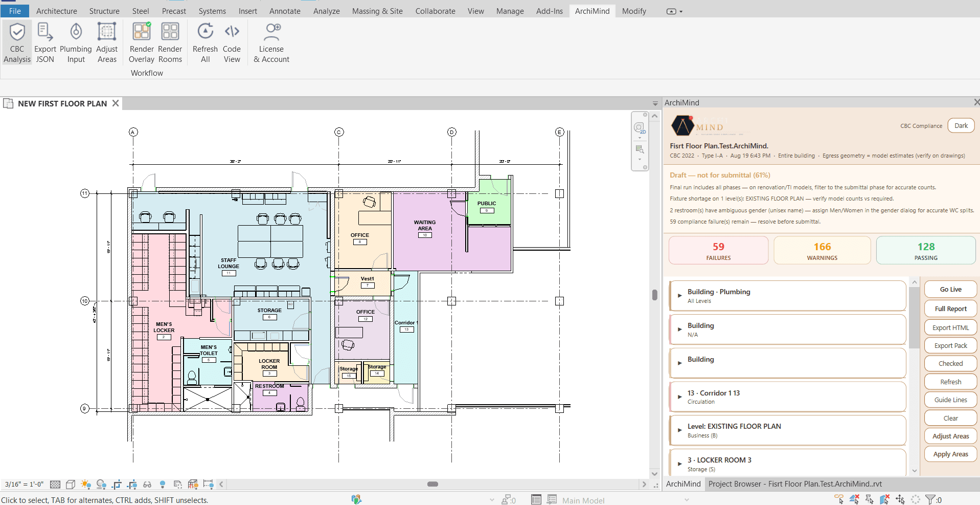This screenshot has height=505, width=980.
Task: Expand the Building N/A card
Action: 787,330
